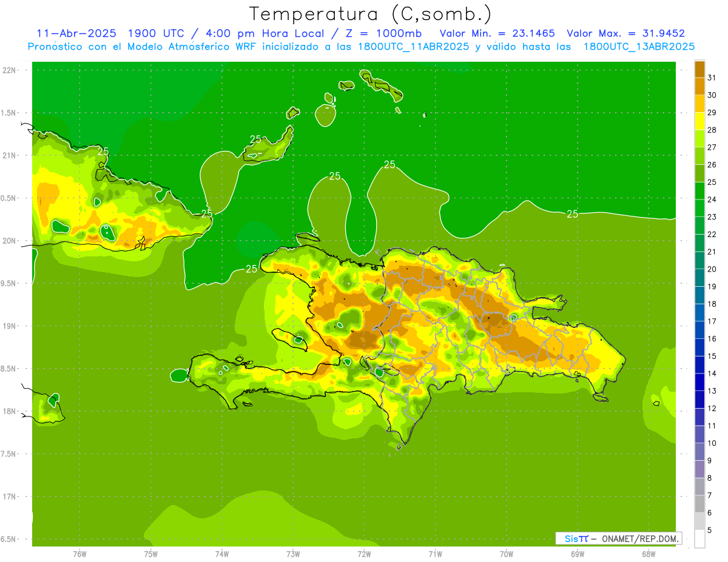This screenshot has height=562, width=728.
Task: Click the 75W longitude label
Action: (x=150, y=554)
